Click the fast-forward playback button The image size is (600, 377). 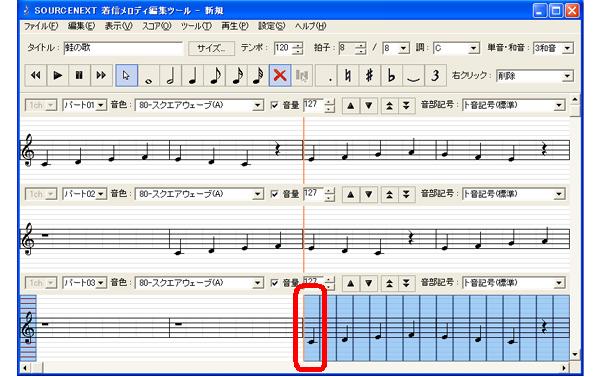pyautogui.click(x=101, y=75)
